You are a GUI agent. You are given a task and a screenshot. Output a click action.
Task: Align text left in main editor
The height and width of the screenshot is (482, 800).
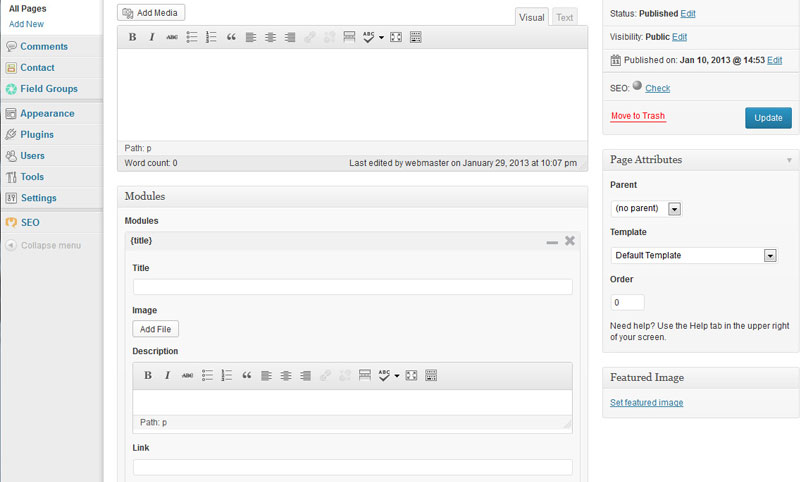click(251, 37)
